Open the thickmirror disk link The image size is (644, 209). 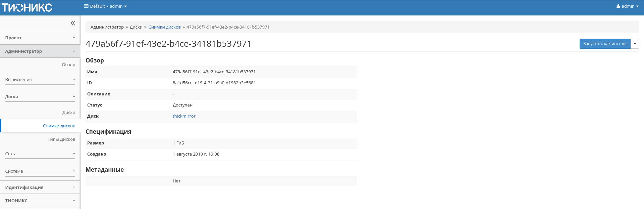184,116
